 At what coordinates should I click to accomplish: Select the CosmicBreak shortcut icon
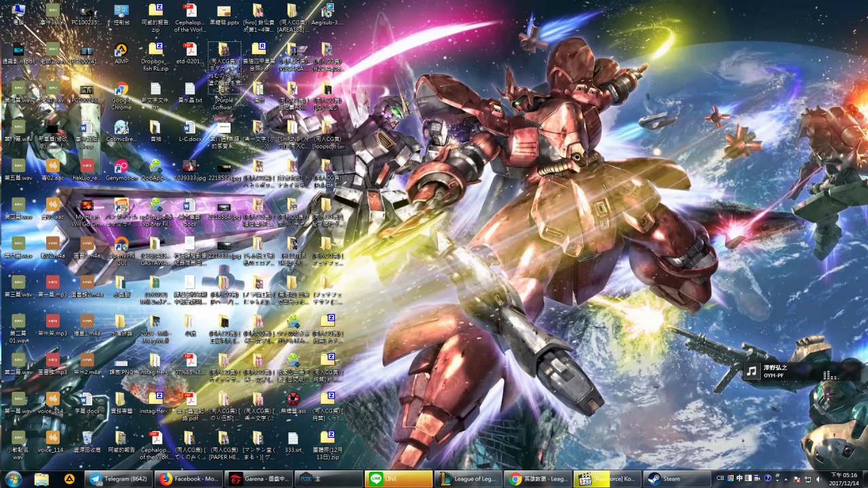tap(121, 129)
